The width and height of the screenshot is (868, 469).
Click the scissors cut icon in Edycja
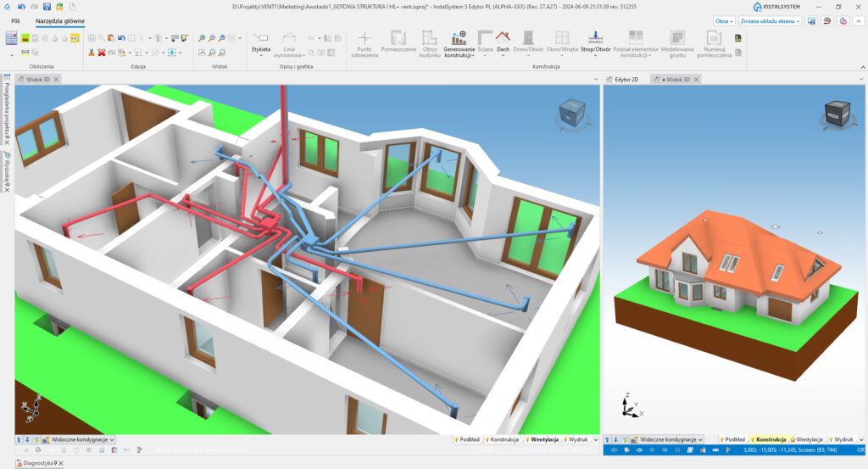click(x=92, y=52)
